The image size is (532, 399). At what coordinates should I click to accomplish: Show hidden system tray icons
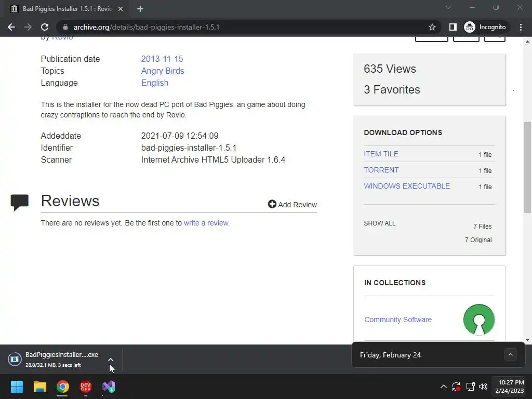pyautogui.click(x=444, y=387)
